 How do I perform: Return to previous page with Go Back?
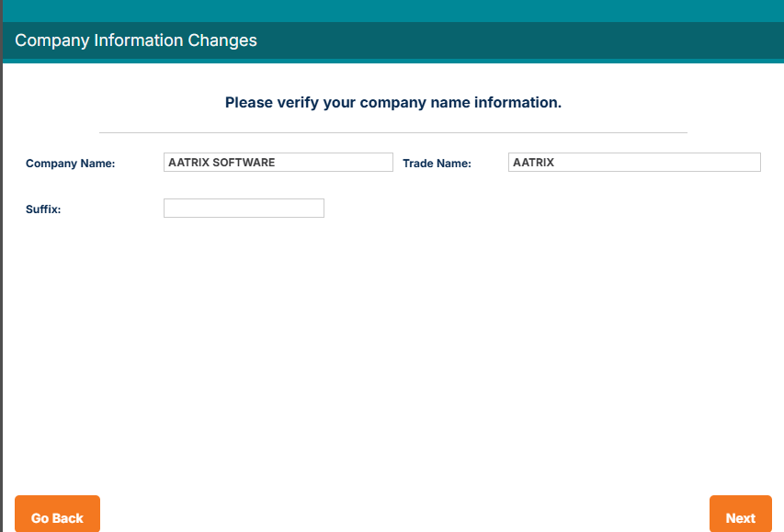tap(58, 515)
